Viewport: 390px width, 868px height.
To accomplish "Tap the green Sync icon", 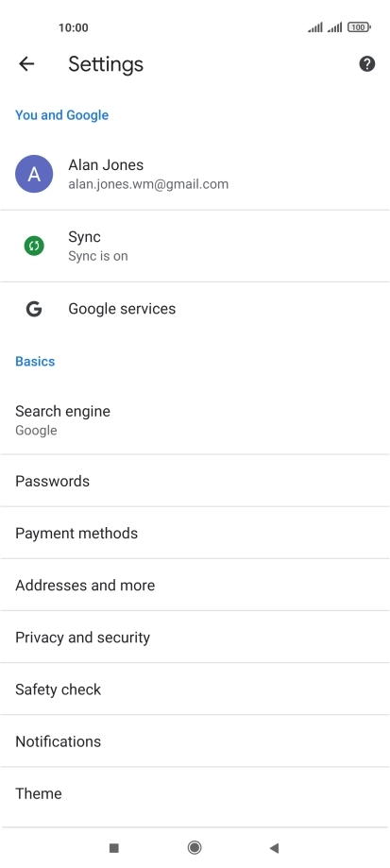I will (34, 246).
